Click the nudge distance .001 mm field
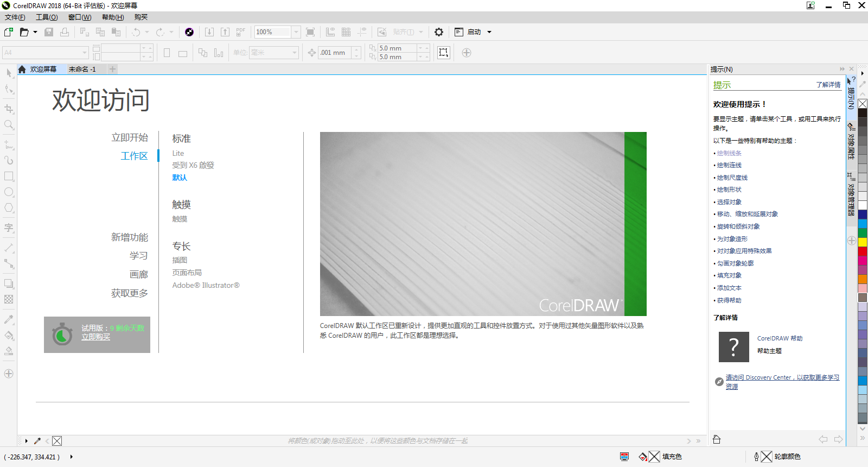 [x=335, y=53]
